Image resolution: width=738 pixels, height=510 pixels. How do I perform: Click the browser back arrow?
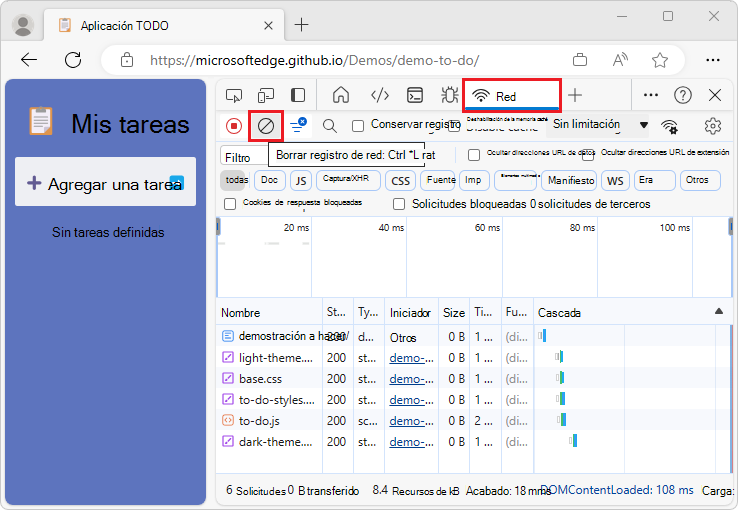pos(29,60)
